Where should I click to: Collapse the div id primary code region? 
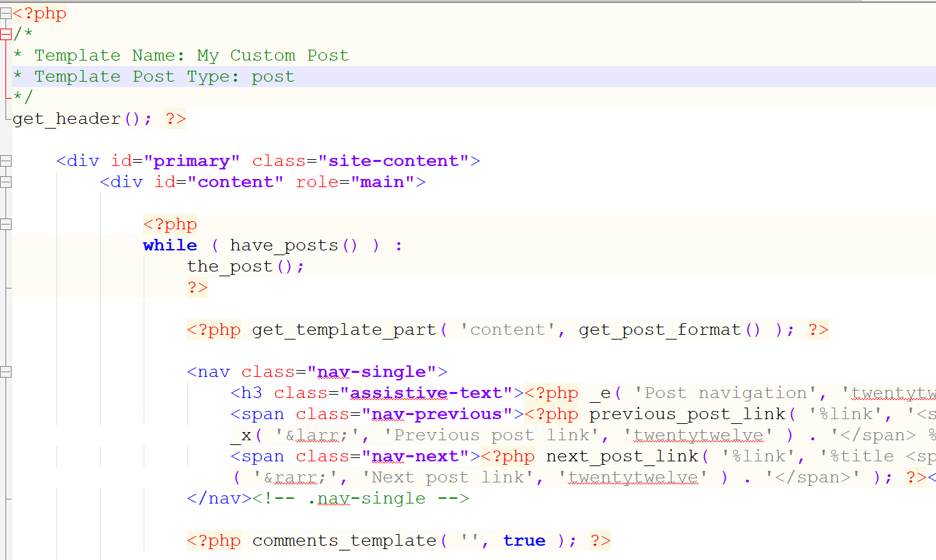pyautogui.click(x=5, y=161)
